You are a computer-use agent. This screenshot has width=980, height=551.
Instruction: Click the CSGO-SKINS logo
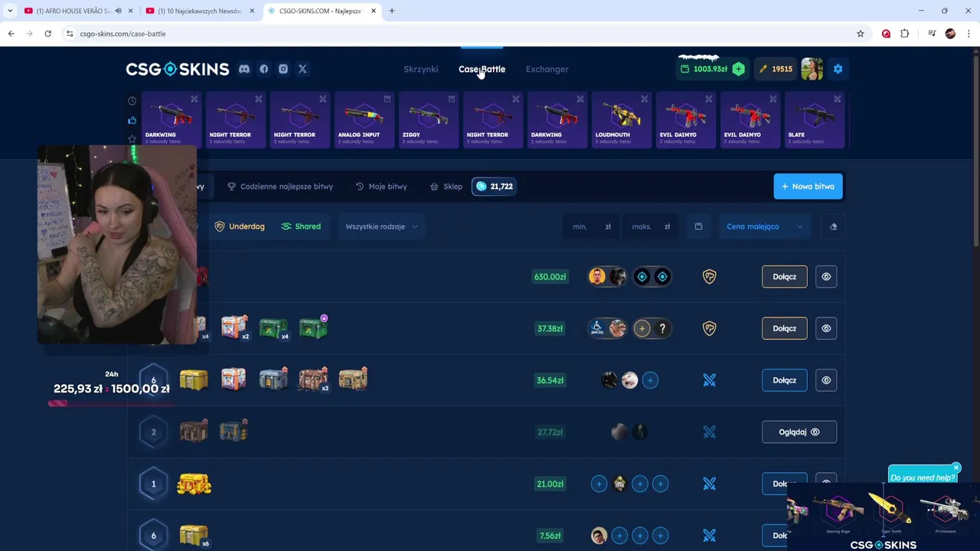tap(177, 69)
